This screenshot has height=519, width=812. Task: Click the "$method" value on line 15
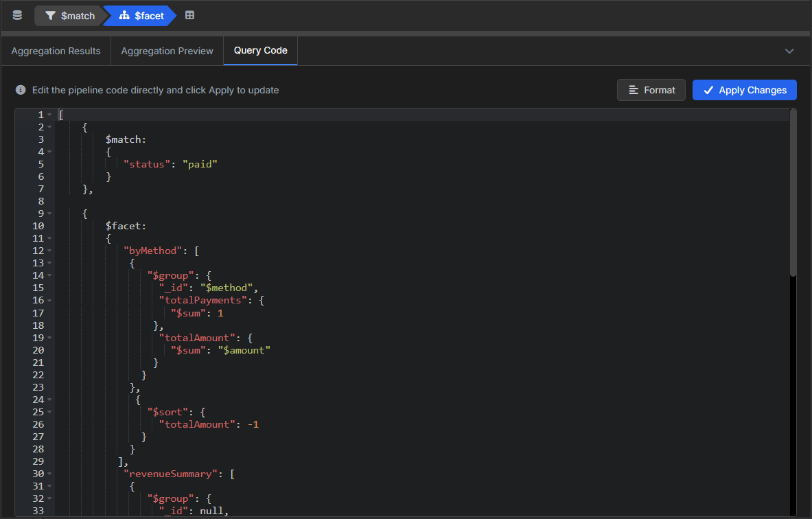coord(227,288)
